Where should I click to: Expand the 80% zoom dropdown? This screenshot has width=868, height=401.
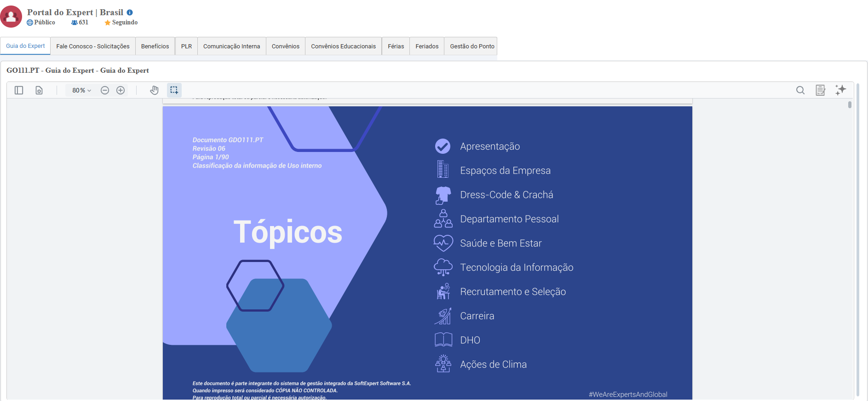(x=81, y=90)
